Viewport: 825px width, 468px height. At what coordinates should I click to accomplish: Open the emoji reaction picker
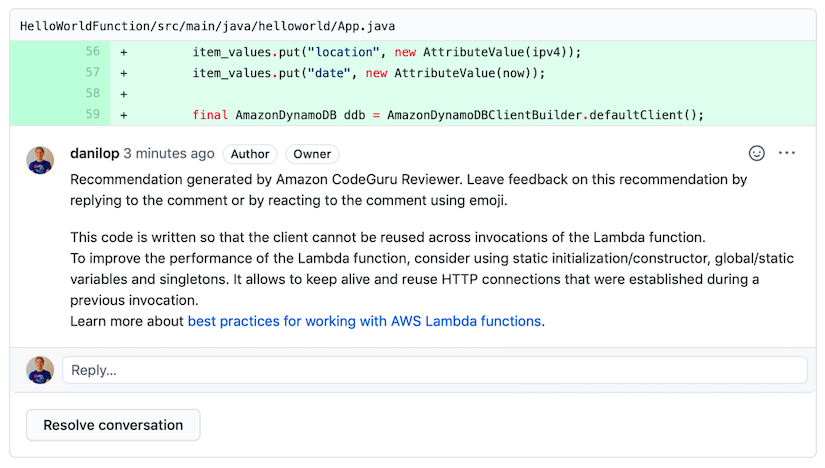(757, 153)
